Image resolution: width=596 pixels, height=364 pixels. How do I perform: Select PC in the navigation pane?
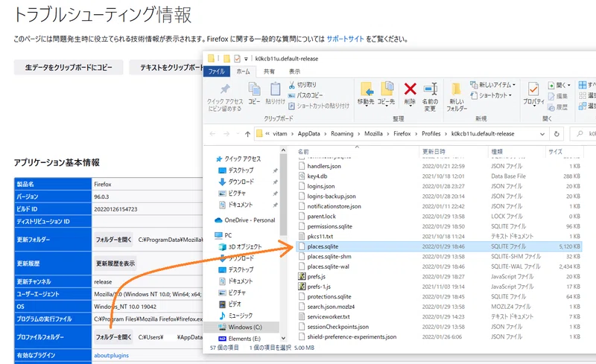click(223, 235)
